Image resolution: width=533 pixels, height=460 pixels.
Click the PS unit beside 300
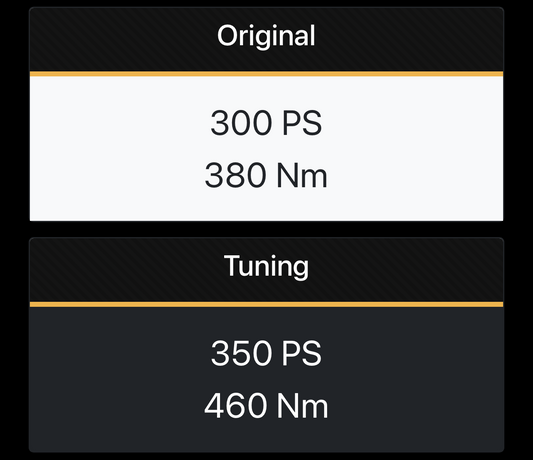pyautogui.click(x=302, y=123)
